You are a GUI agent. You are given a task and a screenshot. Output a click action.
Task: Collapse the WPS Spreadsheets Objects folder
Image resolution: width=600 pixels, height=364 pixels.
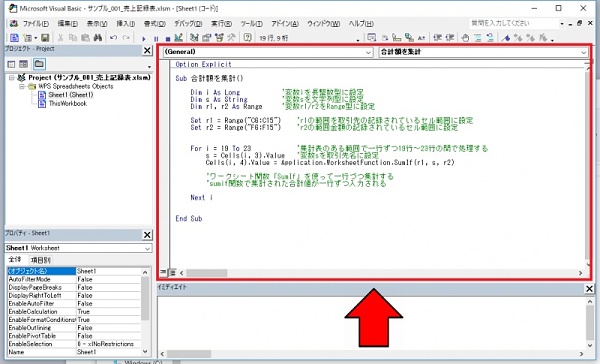(22, 87)
